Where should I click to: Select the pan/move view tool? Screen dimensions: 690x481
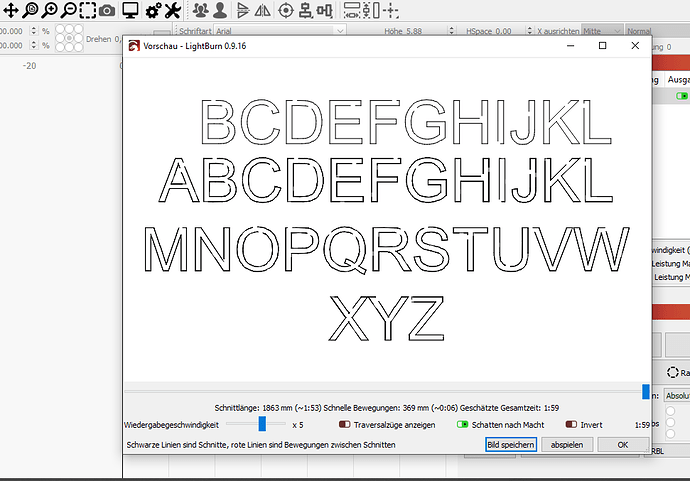(11, 10)
